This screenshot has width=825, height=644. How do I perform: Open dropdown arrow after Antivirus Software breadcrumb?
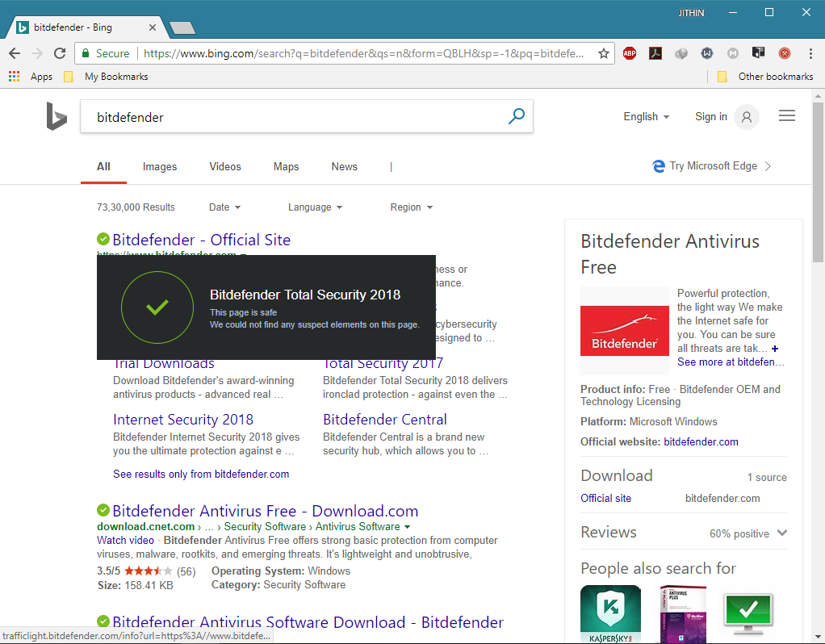(407, 527)
